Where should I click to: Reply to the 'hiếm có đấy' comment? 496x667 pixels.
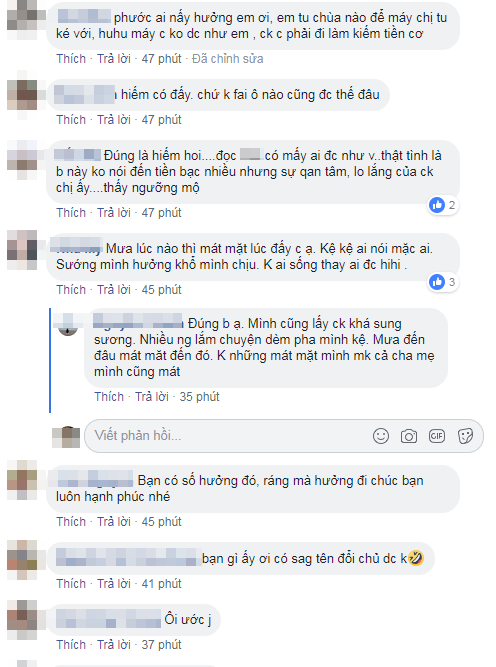(114, 120)
